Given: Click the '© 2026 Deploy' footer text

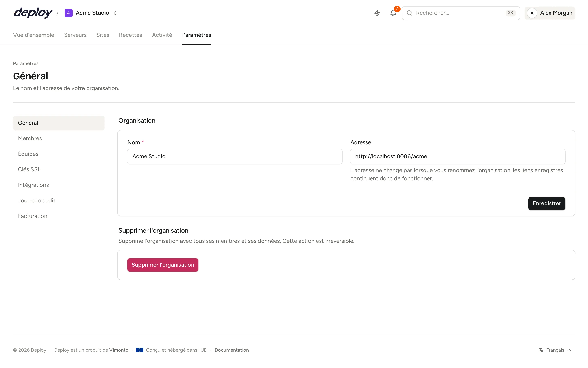Looking at the screenshot, I should (30, 350).
